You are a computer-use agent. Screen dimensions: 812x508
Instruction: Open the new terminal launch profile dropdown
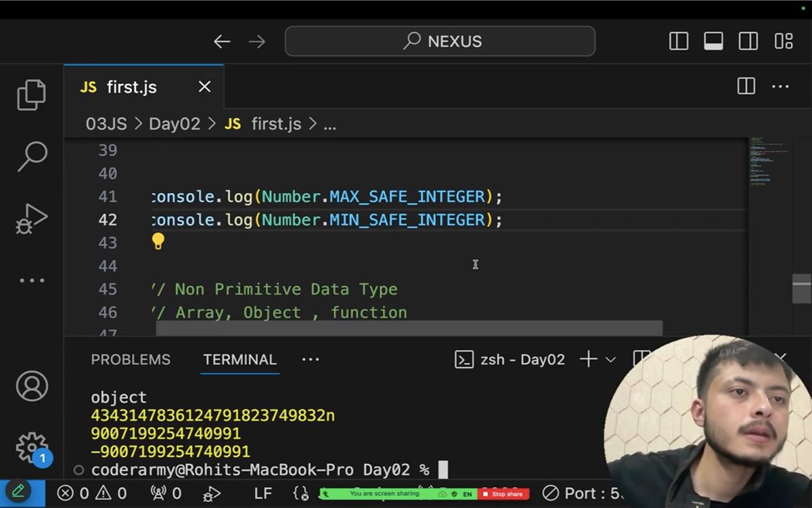tap(610, 360)
